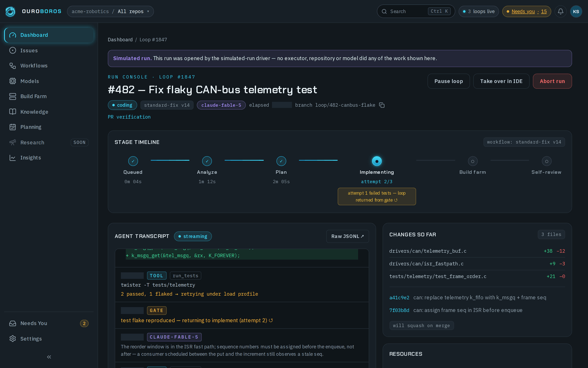This screenshot has width=588, height=368.
Task: Collapse the sidebar with double chevron
Action: (x=49, y=357)
